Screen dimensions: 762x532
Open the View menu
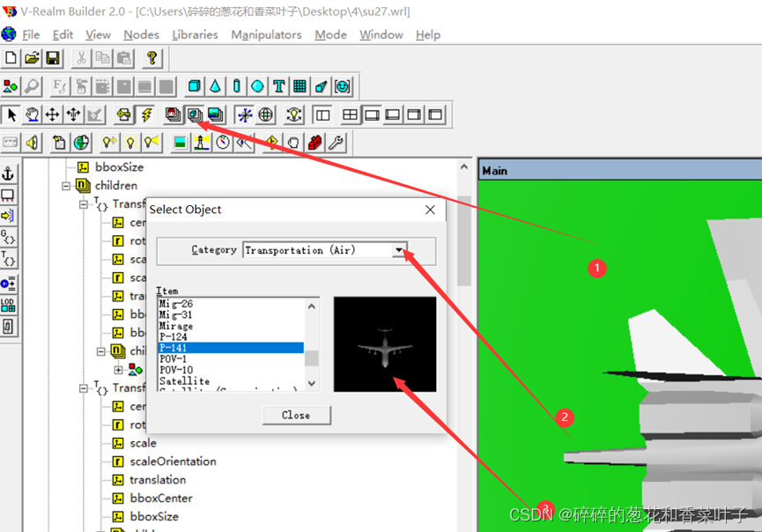[98, 35]
